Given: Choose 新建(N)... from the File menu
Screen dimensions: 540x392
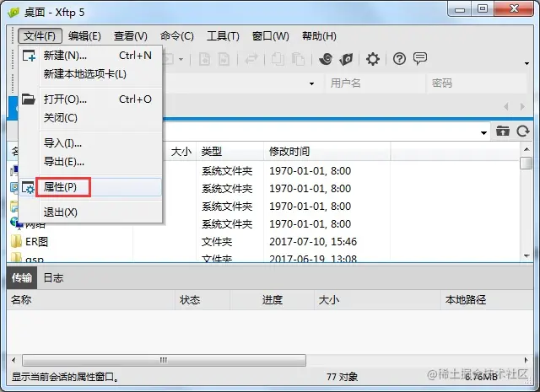Looking at the screenshot, I should point(90,56).
